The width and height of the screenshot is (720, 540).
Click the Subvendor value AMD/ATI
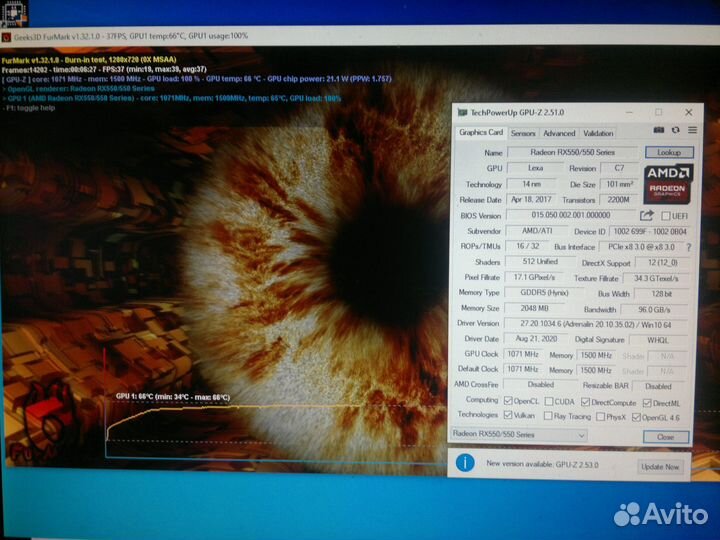[537, 231]
